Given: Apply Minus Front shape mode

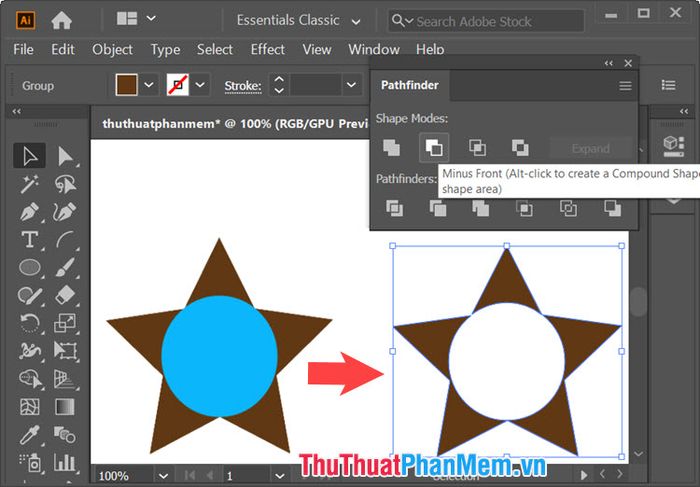Looking at the screenshot, I should coord(434,147).
